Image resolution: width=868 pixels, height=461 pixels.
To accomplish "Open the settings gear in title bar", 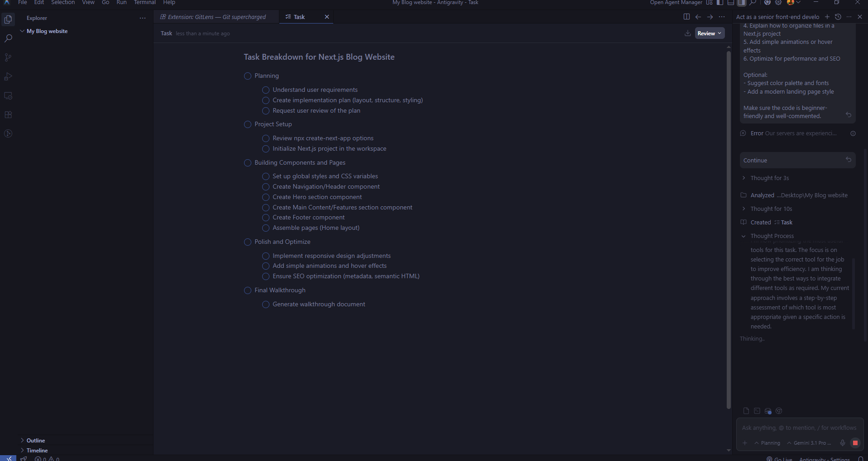I will 778,3.
